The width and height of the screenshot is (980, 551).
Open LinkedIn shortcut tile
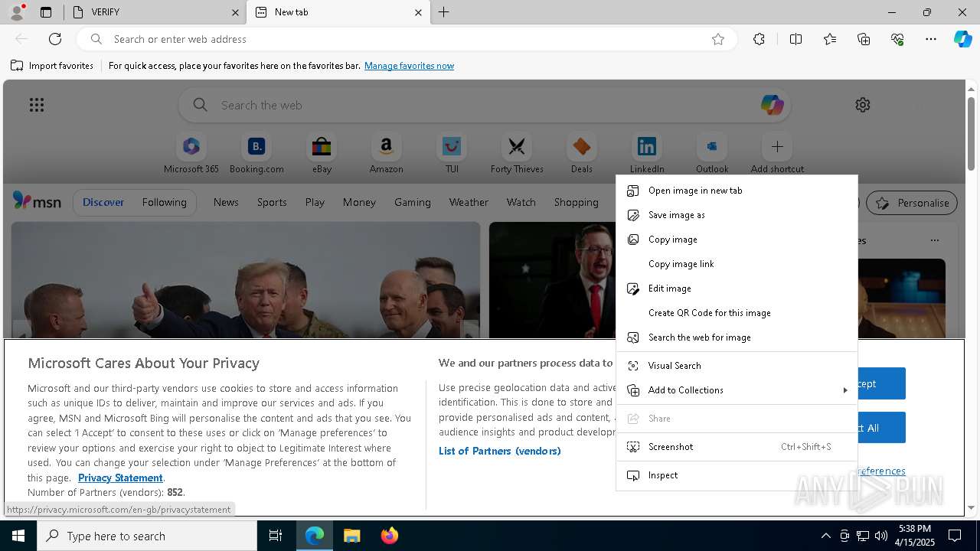coord(647,154)
